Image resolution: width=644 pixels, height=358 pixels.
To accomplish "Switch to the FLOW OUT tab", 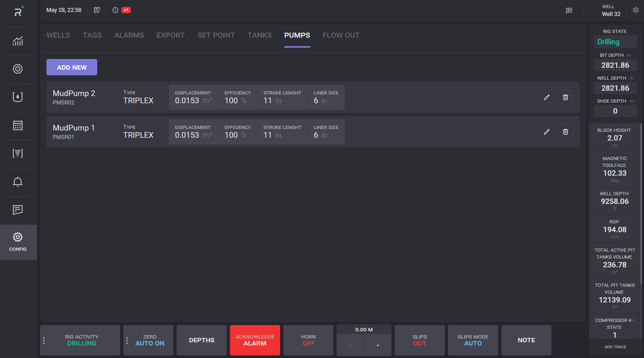I will (341, 35).
